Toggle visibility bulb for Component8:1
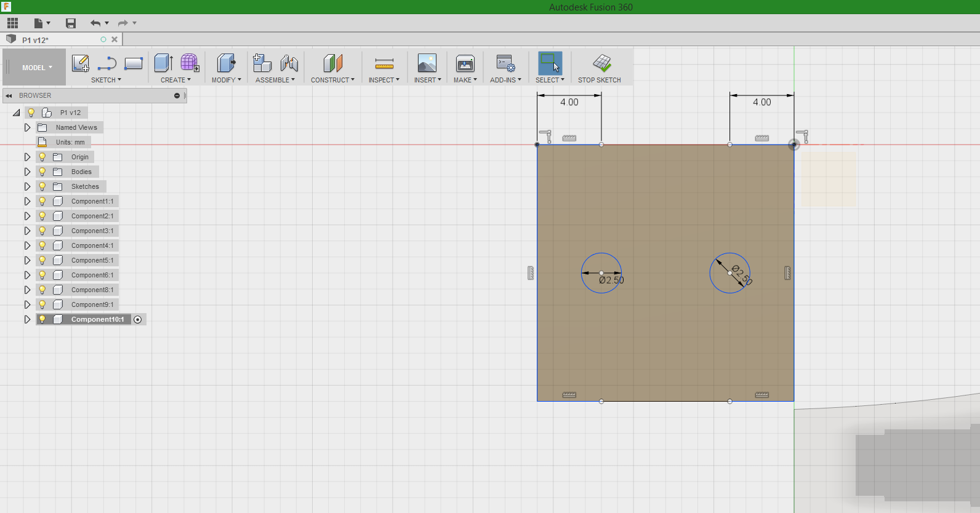The image size is (980, 513). 42,290
